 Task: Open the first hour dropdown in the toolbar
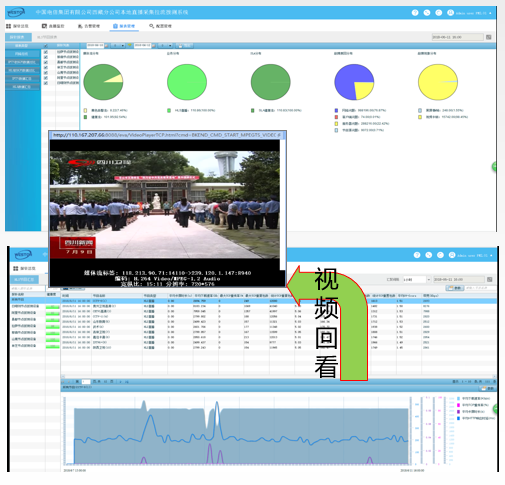pyautogui.click(x=118, y=46)
